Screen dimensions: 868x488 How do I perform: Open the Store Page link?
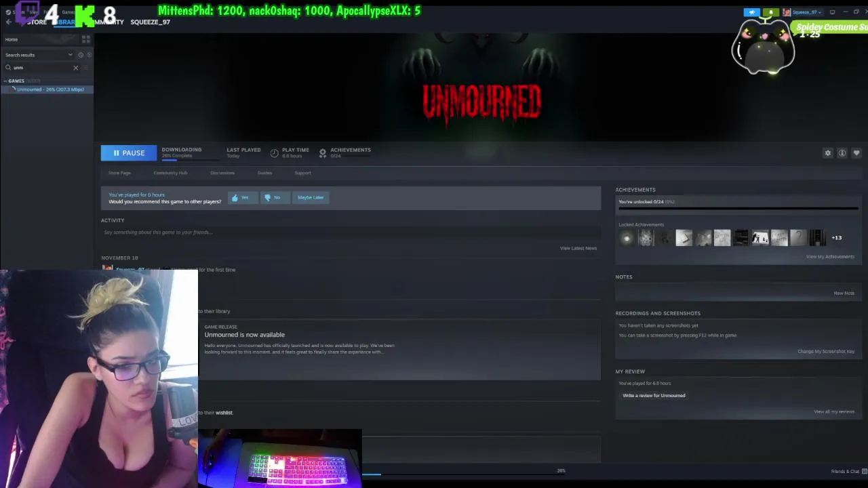tap(119, 173)
